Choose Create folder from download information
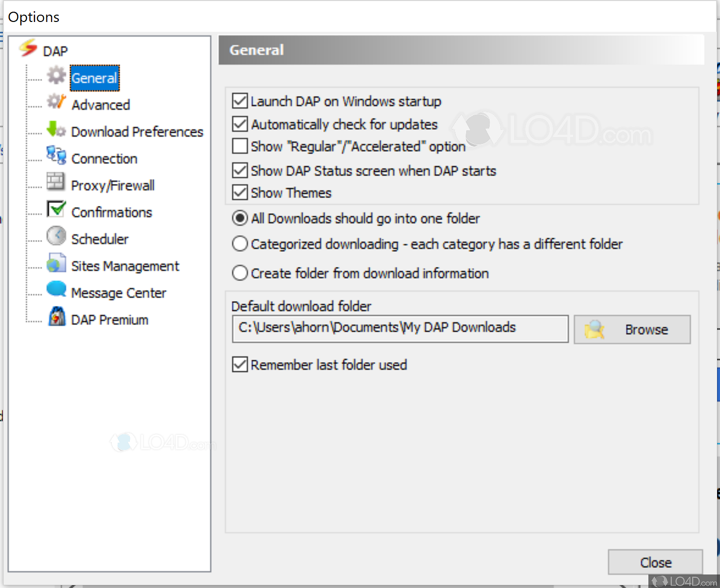 [x=240, y=273]
